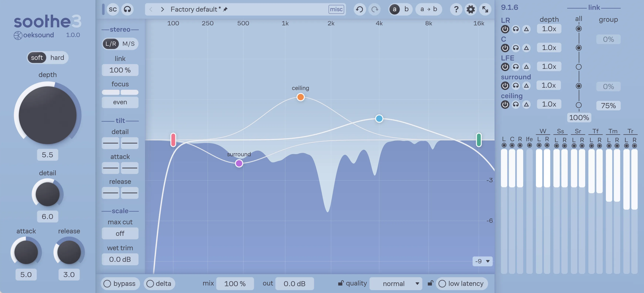
Task: Click surround group 0% value
Action: (608, 87)
